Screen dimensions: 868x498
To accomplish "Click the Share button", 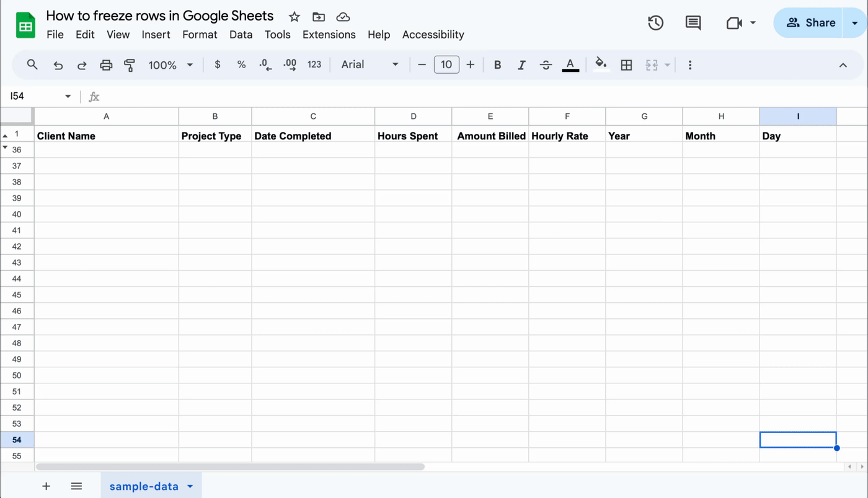I will pos(808,23).
